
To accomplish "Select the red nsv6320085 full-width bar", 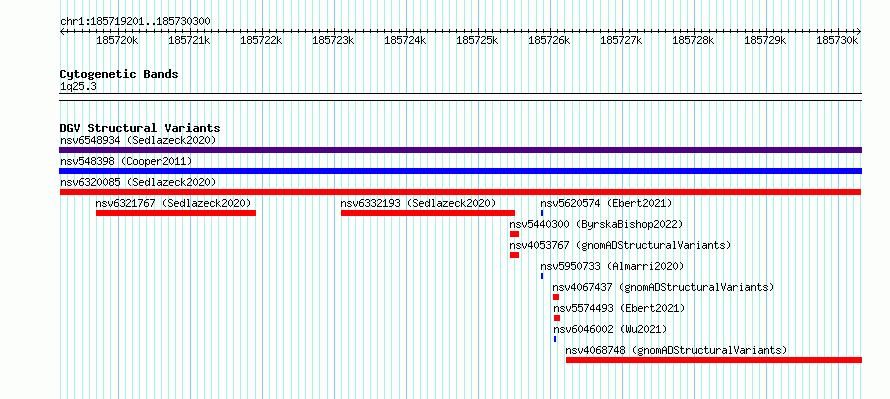I will (460, 192).
